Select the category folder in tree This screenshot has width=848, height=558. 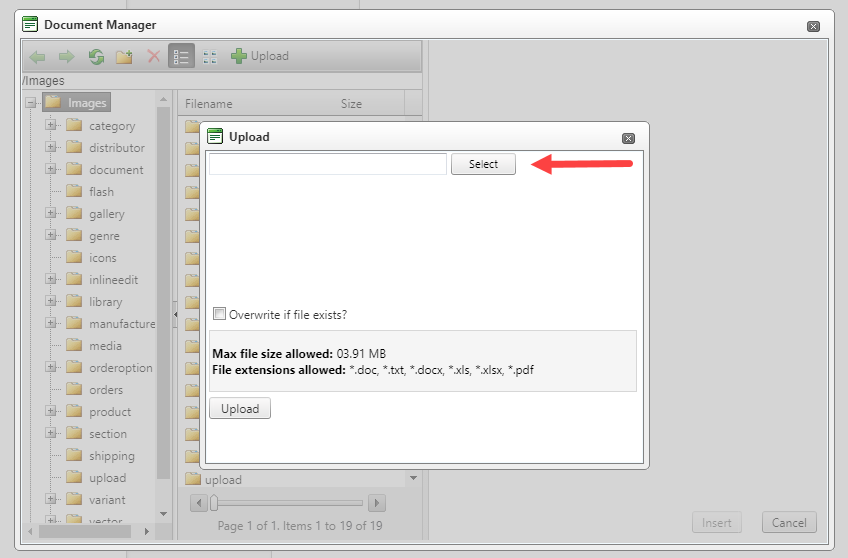point(101,126)
